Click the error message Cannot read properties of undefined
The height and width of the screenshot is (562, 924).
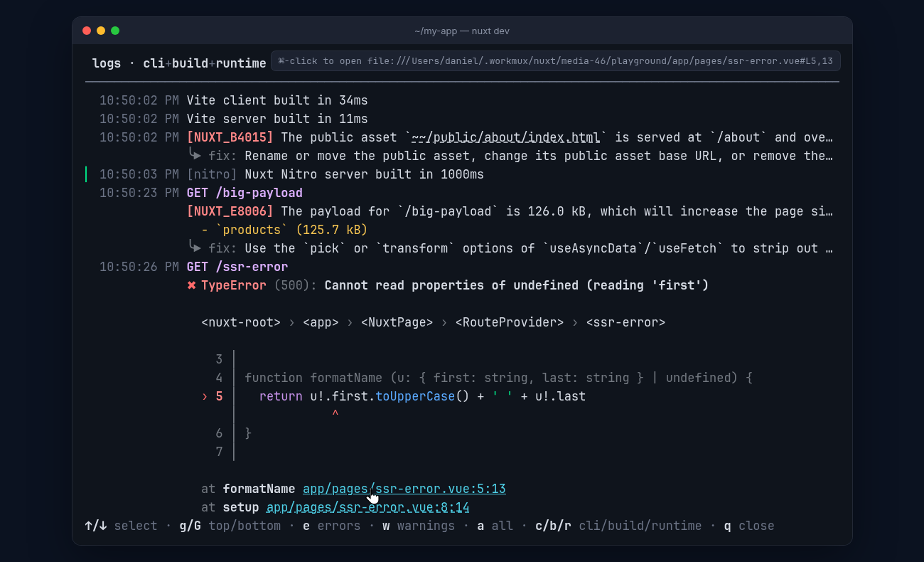(517, 285)
